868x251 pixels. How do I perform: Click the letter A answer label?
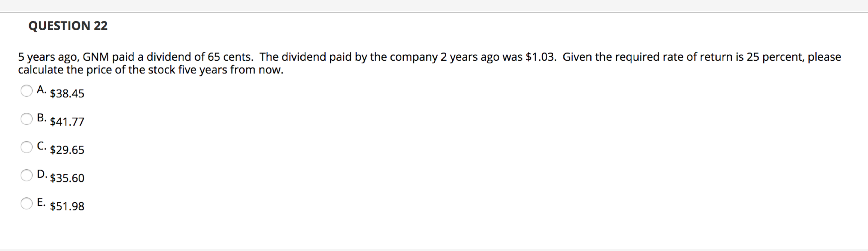[41, 90]
